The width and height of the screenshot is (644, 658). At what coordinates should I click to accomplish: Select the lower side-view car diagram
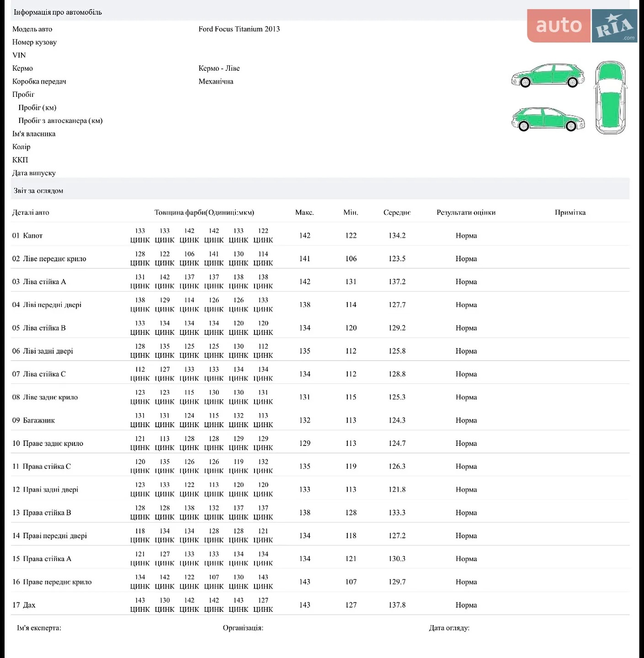[x=548, y=119]
